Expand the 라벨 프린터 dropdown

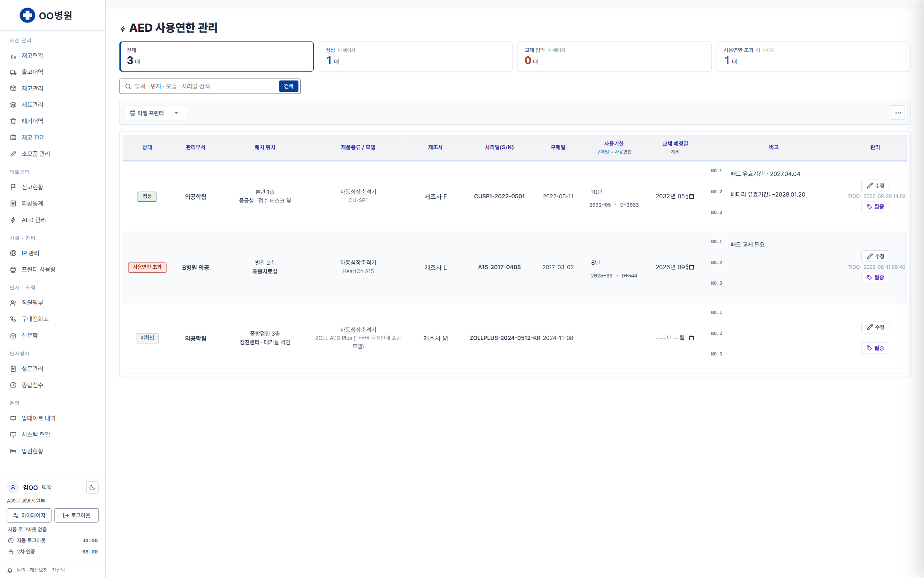(156, 113)
